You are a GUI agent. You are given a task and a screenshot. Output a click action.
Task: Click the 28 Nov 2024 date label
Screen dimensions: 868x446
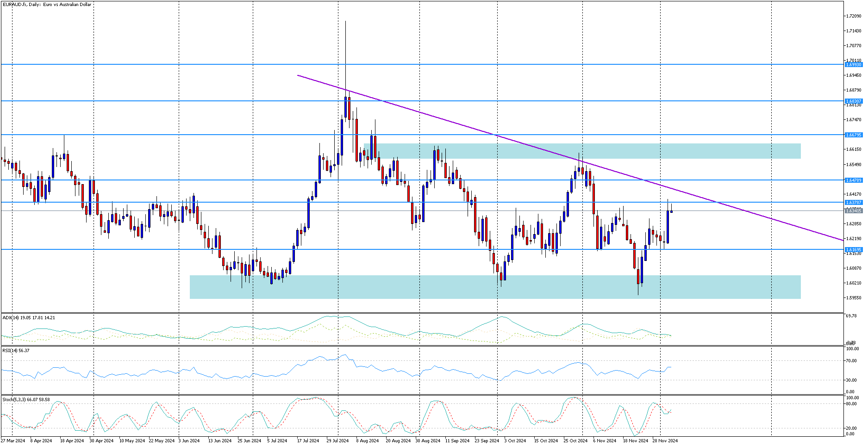[665, 441]
